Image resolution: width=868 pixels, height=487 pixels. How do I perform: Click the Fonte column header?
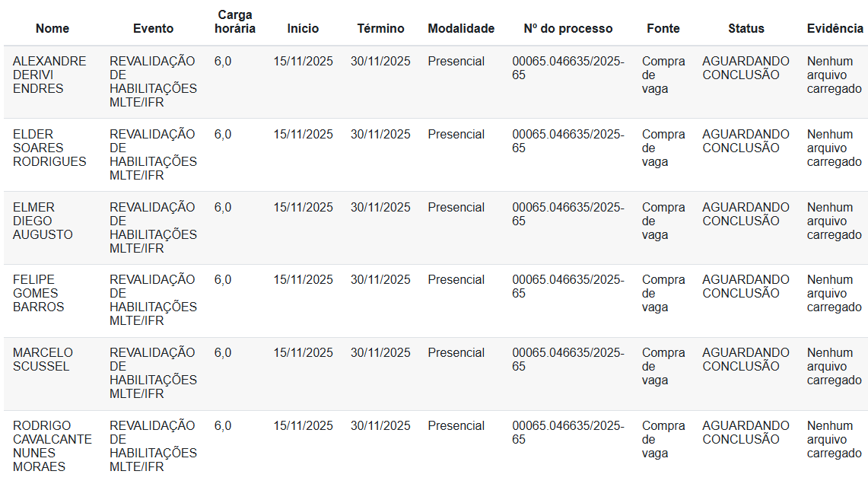click(663, 28)
